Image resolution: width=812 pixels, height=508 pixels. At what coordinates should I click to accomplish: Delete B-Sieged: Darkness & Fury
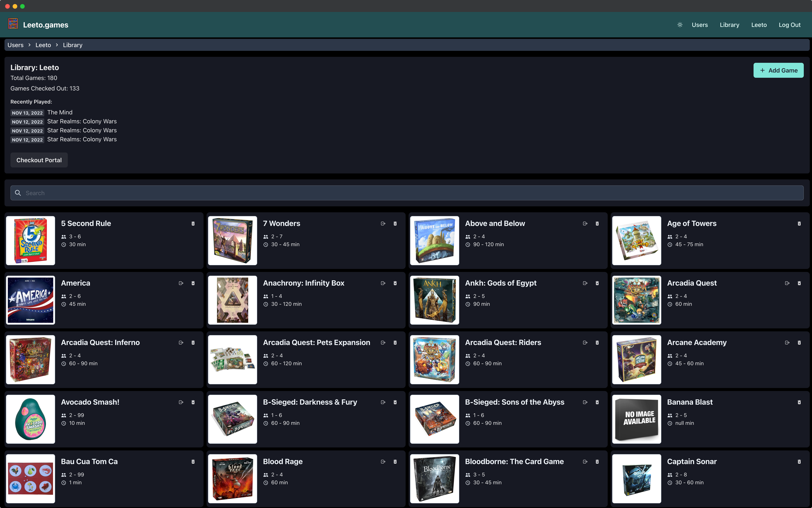[395, 403]
